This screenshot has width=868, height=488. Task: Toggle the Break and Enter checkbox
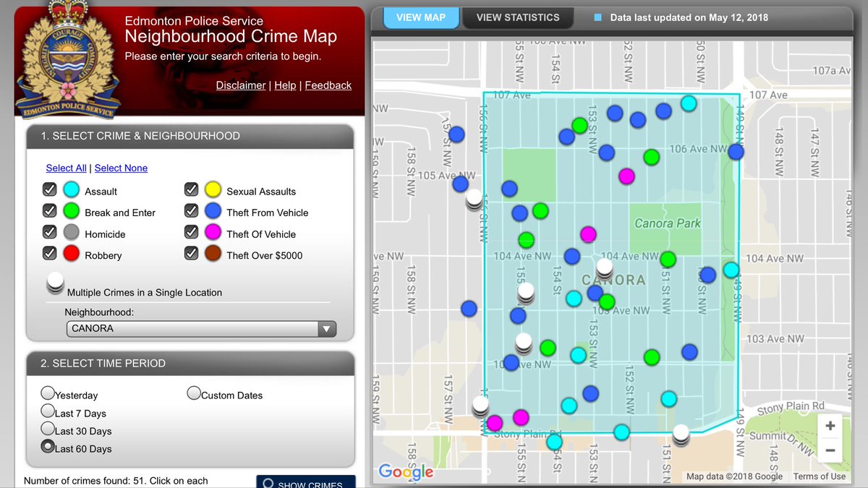pos(50,210)
